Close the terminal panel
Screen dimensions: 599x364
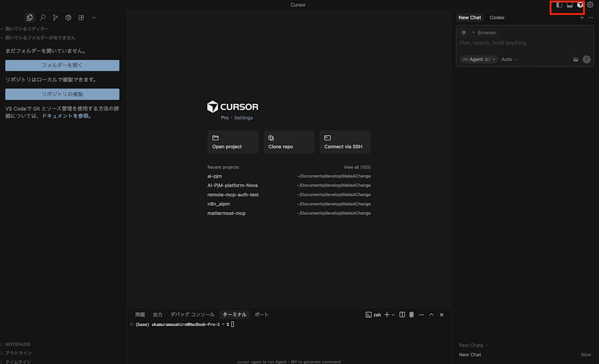tap(442, 315)
